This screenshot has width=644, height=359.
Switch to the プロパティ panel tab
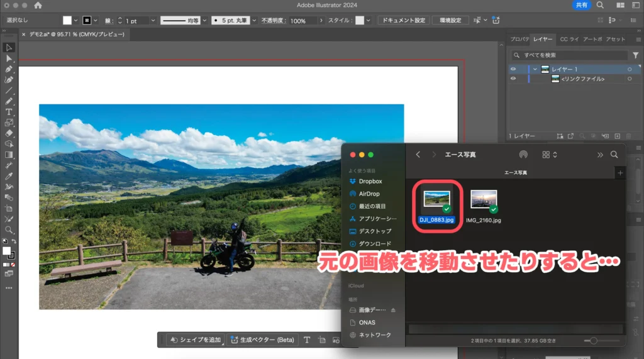pos(519,39)
